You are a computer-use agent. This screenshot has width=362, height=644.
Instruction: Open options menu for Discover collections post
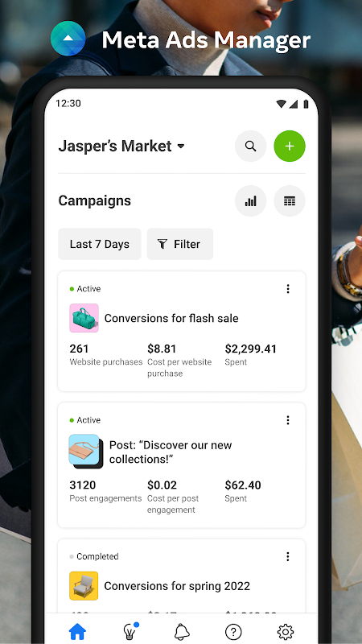[288, 419]
